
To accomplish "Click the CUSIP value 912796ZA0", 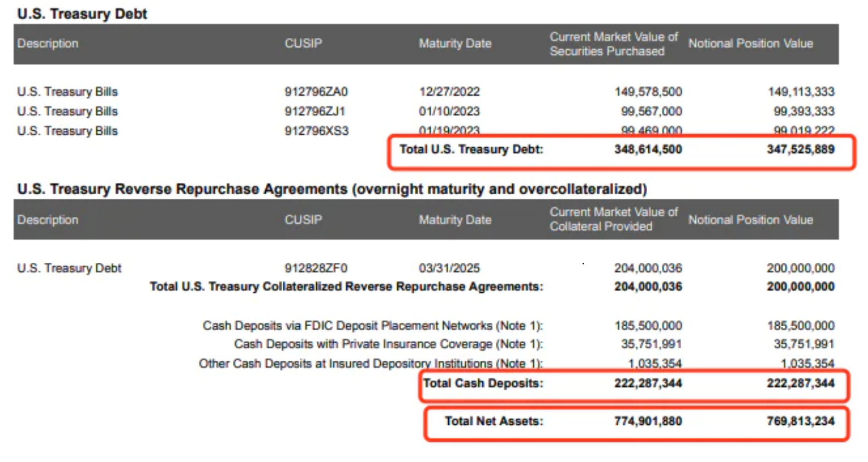I will point(316,91).
